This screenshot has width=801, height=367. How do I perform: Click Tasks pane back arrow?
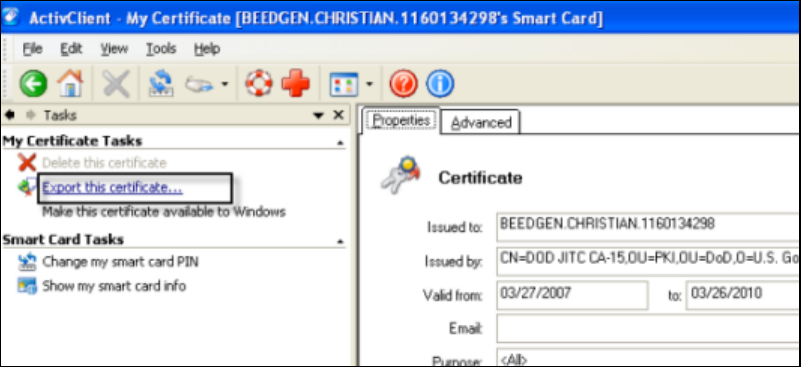point(10,116)
